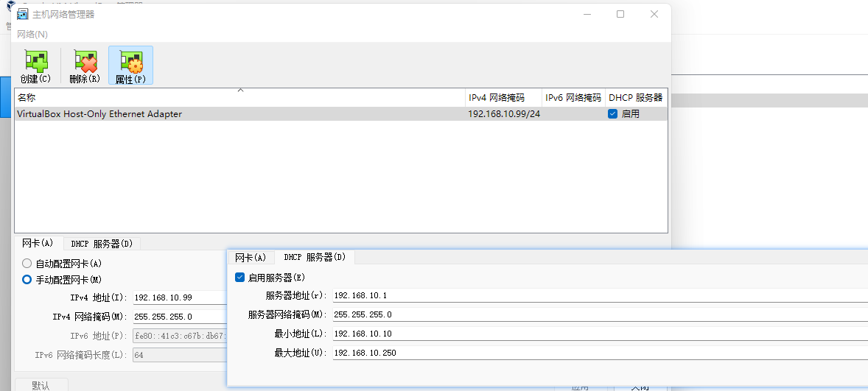868x391 pixels.
Task: Click the 最小地址 field with 192.168.10.10
Action: point(600,334)
